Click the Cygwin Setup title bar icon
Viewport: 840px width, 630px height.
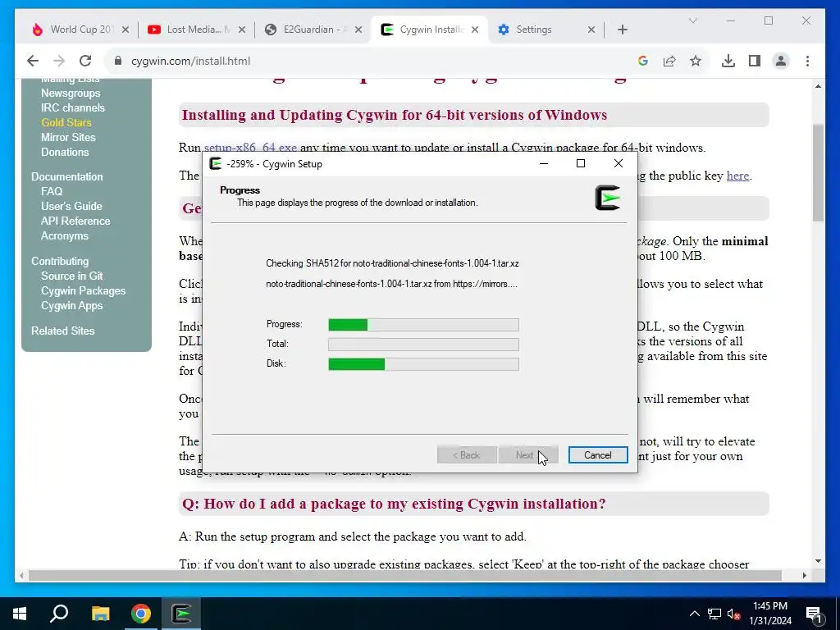pos(216,164)
